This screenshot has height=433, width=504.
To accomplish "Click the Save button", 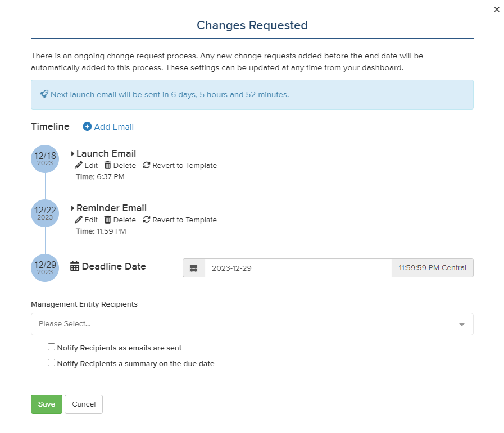I will [47, 404].
